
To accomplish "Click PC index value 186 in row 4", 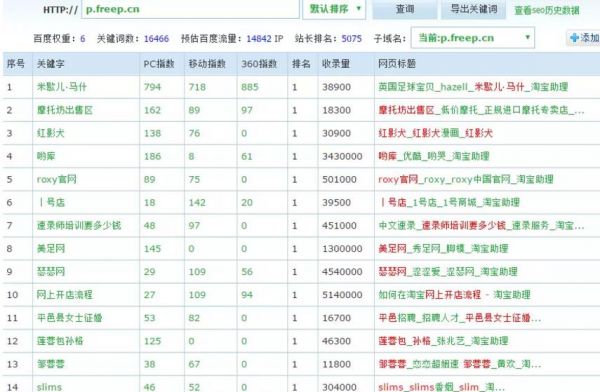I will tap(152, 156).
